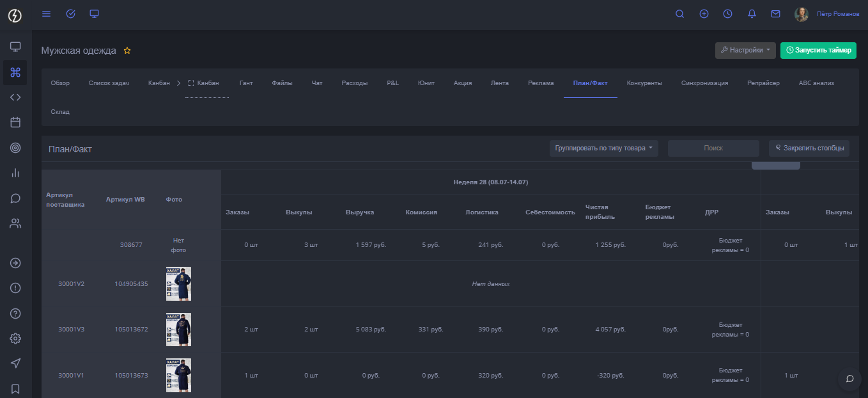868x398 pixels.
Task: Toggle favorite star next to Мужская одежда
Action: (127, 51)
